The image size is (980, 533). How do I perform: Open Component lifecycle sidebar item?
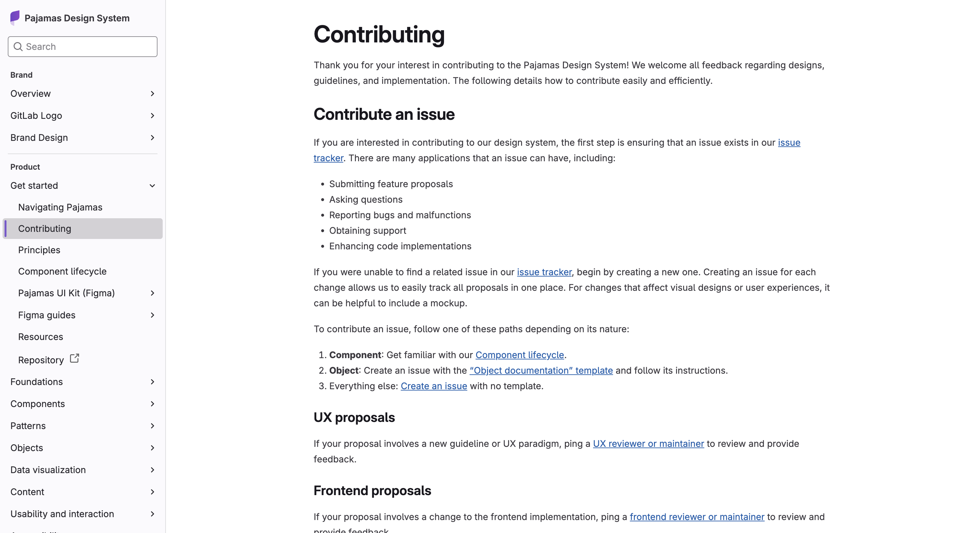pyautogui.click(x=63, y=271)
